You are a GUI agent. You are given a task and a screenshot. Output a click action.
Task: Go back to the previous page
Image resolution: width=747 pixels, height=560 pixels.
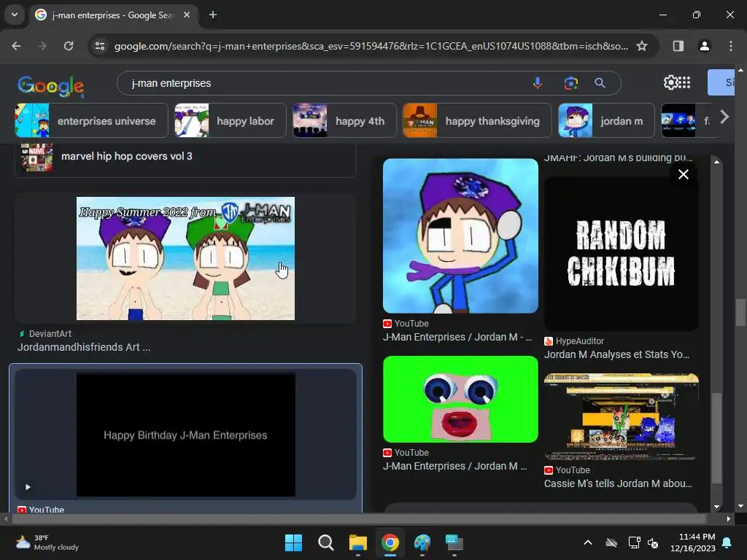pyautogui.click(x=16, y=46)
